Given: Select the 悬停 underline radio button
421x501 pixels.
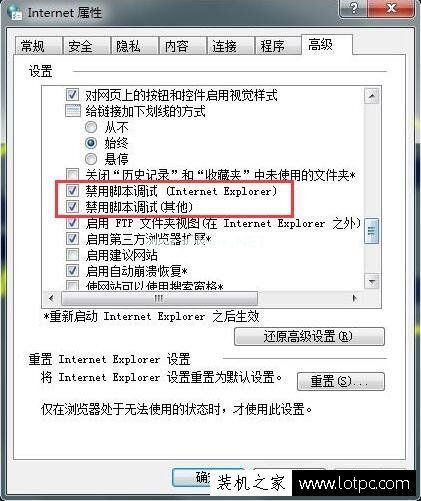Looking at the screenshot, I should pyautogui.click(x=91, y=159).
